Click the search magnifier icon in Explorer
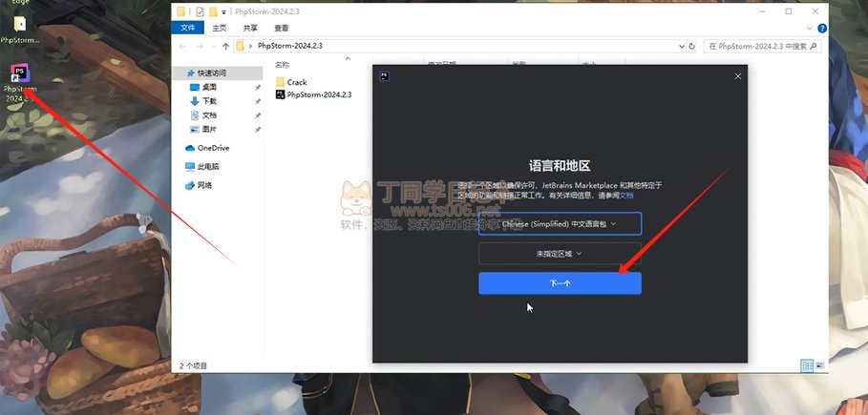 pyautogui.click(x=814, y=47)
